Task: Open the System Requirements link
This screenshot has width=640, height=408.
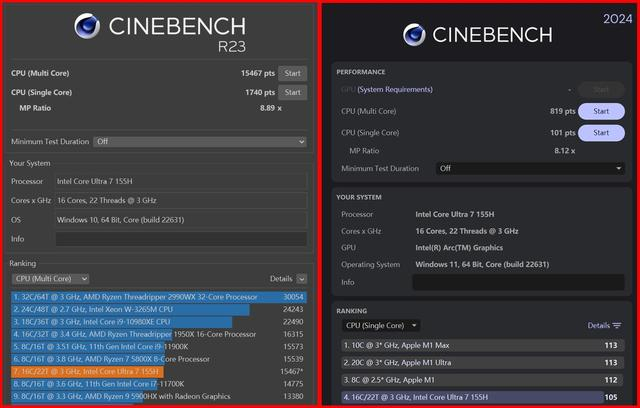Action: [x=395, y=89]
